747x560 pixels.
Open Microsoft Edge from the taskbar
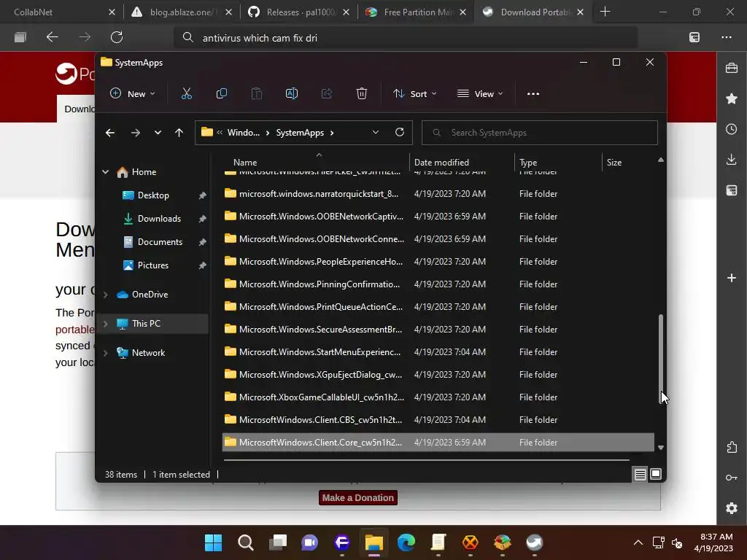(406, 542)
